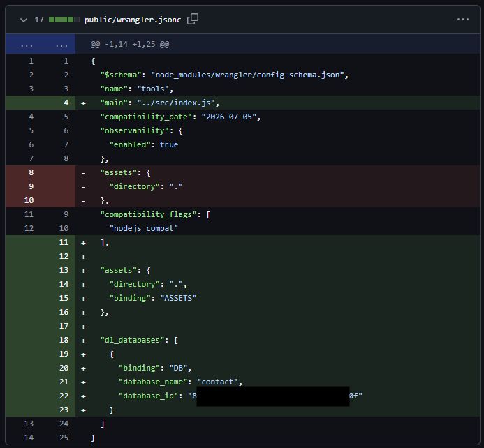Click new line number 11
484x448 pixels.
click(64, 242)
